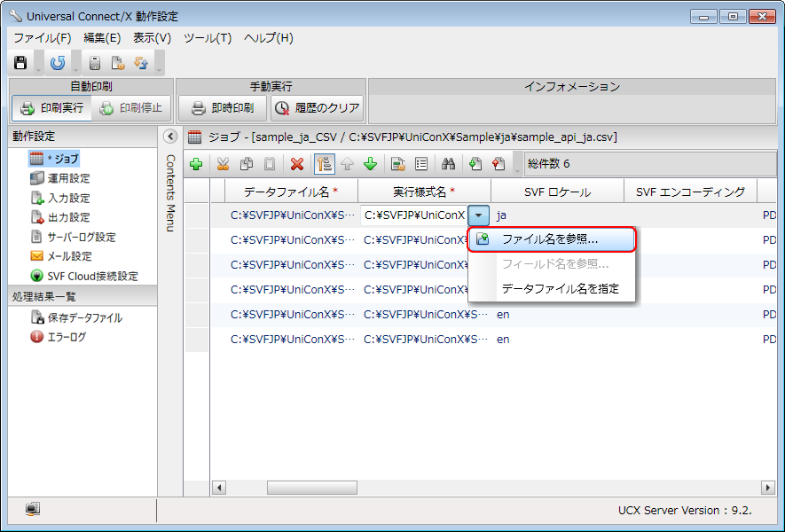Choose ファイル名を参照... from the popup menu

tap(552, 239)
